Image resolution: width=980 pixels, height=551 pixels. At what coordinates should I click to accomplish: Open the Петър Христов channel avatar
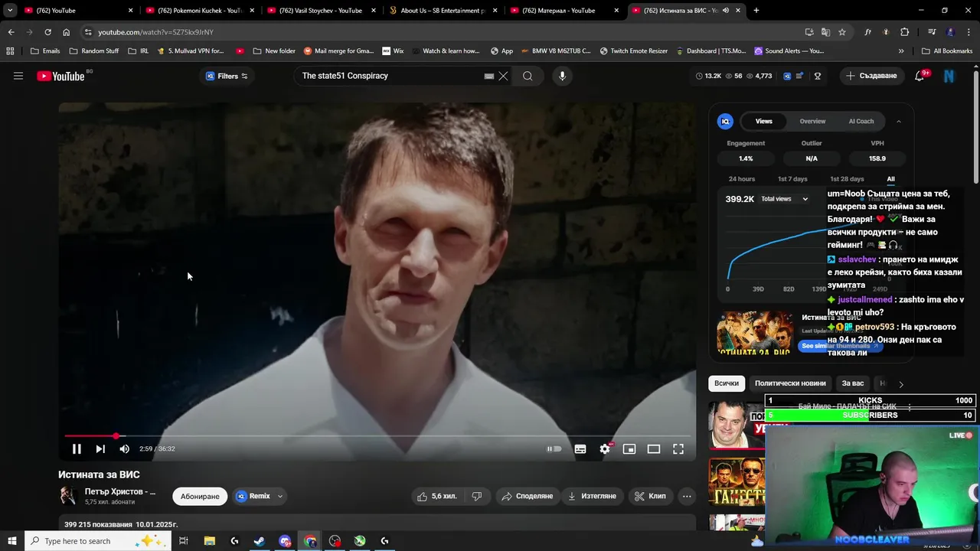(68, 496)
